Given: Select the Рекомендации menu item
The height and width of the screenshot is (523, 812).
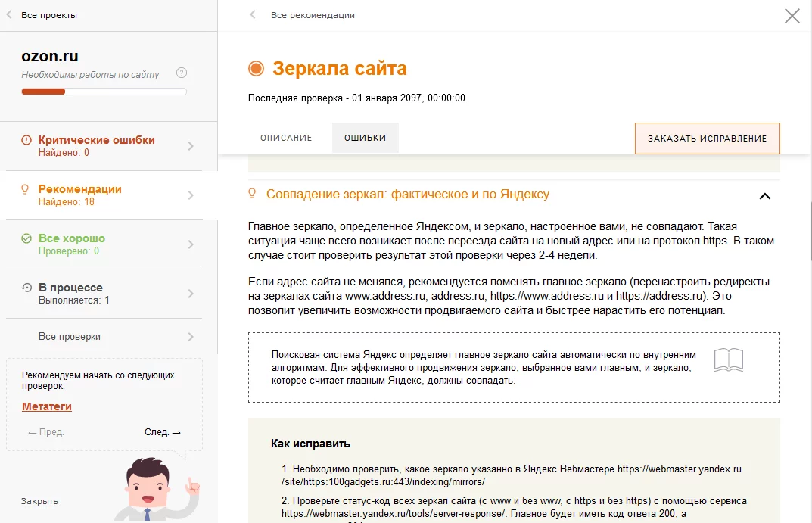Looking at the screenshot, I should (109, 195).
